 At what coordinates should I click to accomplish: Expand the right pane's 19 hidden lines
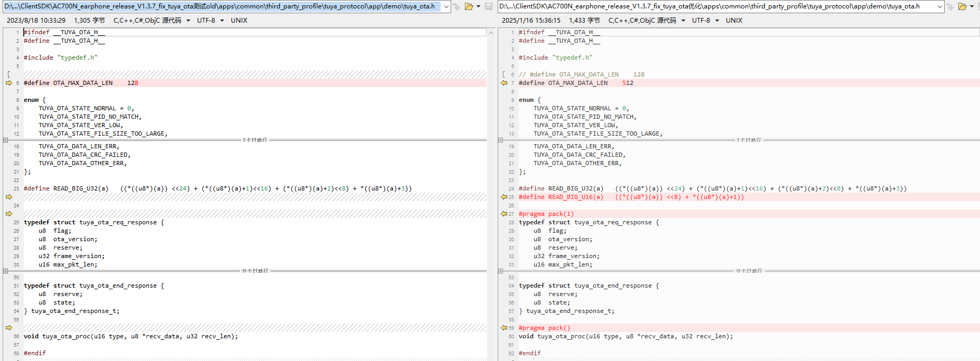[500, 271]
